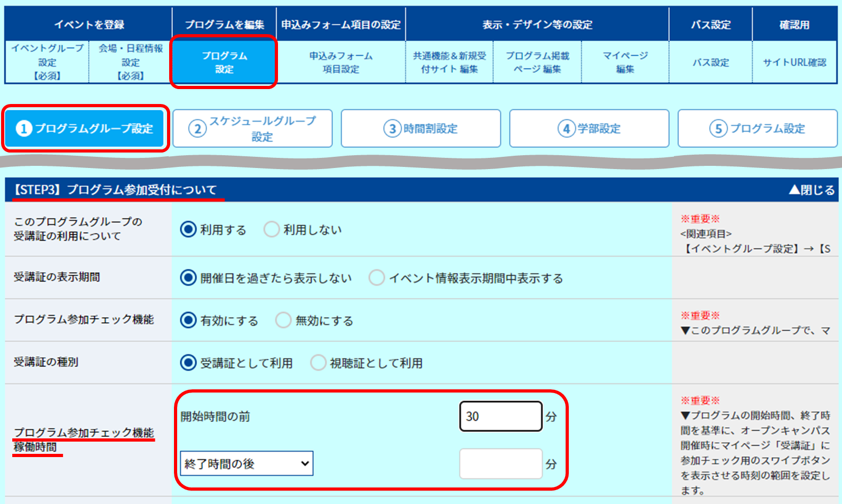The height and width of the screenshot is (504, 842).
Task: Open the 終了時間の後 dropdown
Action: point(247,463)
